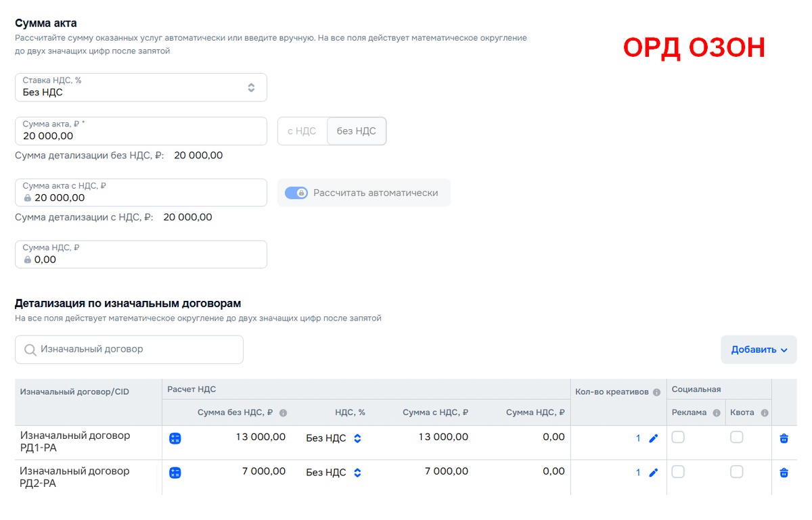The height and width of the screenshot is (520, 812).
Task: Click Сумма детализации с НДС value
Action: [x=187, y=217]
